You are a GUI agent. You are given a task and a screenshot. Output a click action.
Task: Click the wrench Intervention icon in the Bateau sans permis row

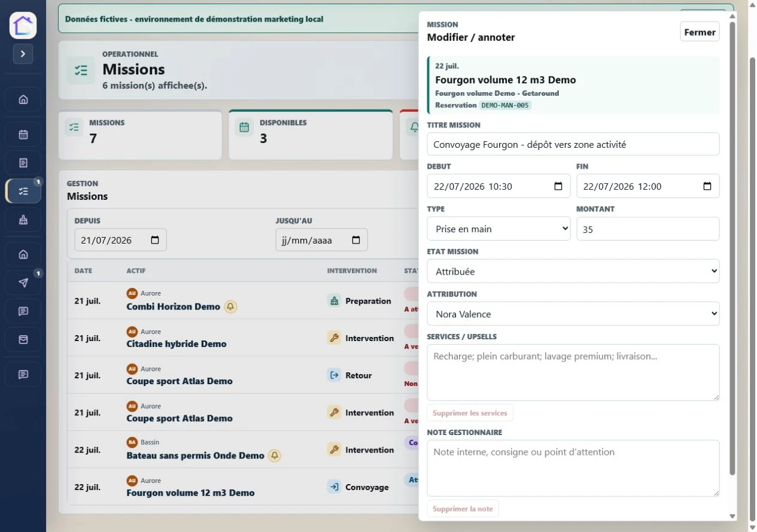coord(334,450)
